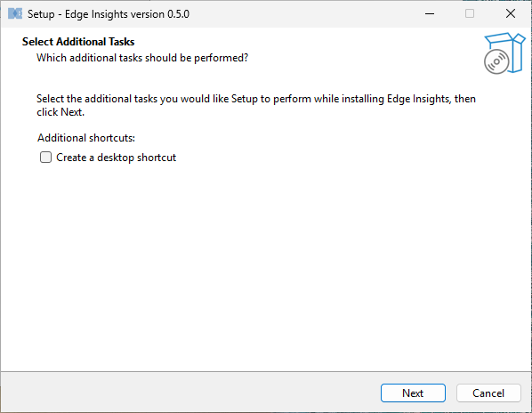Viewport: 532px width, 413px height.
Task: Click the grey footer bar left of Next
Action: [x=190, y=393]
